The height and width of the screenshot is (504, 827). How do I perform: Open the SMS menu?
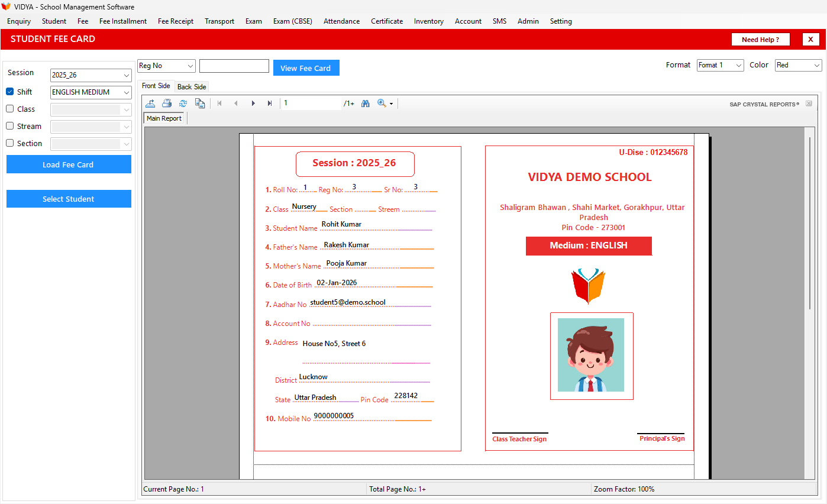499,21
